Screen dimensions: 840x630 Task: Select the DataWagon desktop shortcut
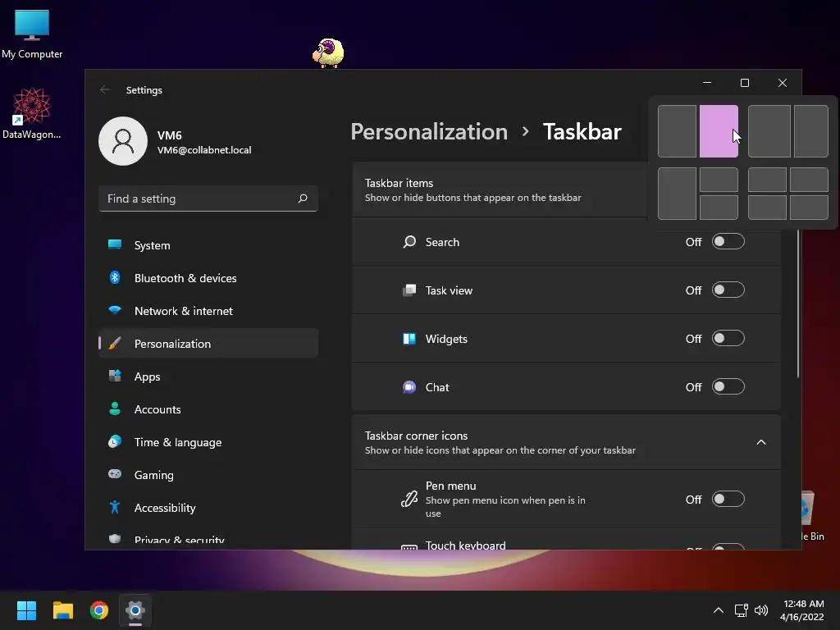click(32, 113)
